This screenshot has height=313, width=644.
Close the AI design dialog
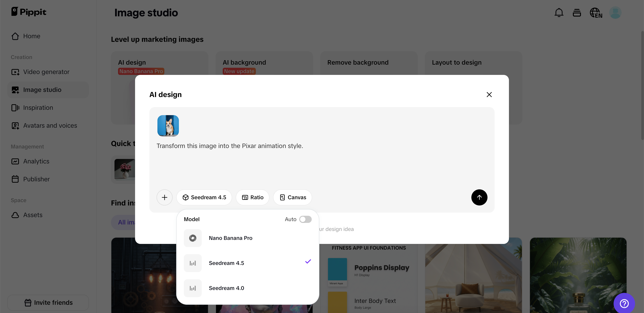tap(489, 95)
